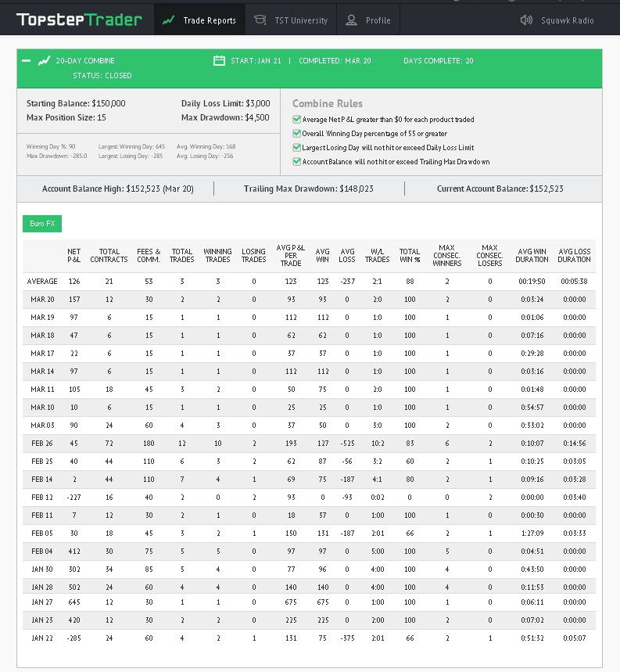620x672 pixels.
Task: Click the FEES & COMM. column header
Action: (x=149, y=256)
